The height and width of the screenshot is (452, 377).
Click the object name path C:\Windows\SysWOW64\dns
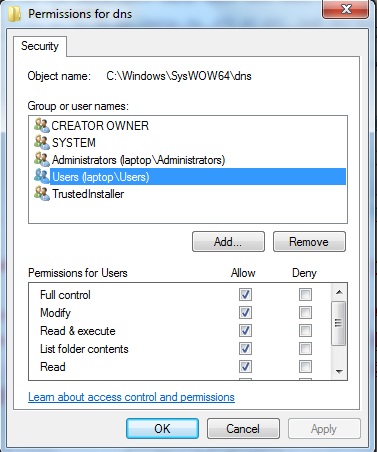click(x=179, y=76)
